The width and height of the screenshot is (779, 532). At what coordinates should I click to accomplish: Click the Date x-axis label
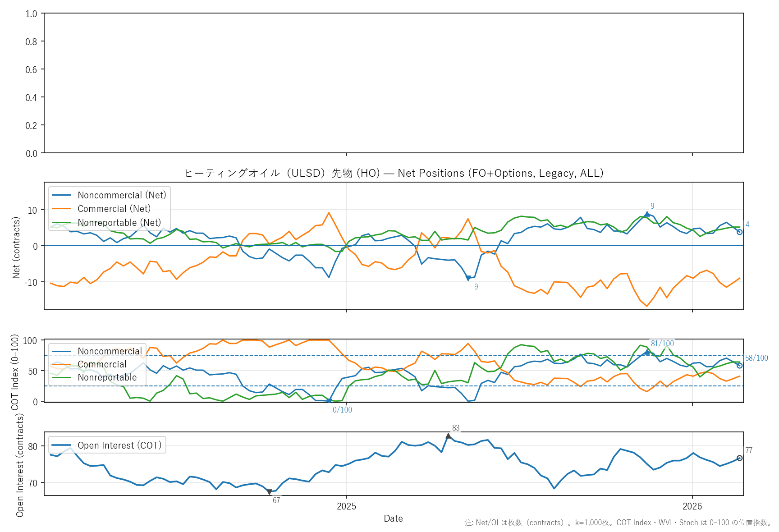coord(393,518)
